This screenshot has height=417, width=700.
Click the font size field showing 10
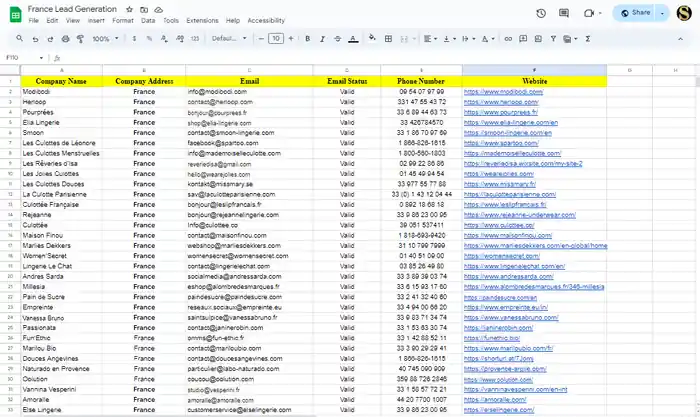[x=276, y=39]
